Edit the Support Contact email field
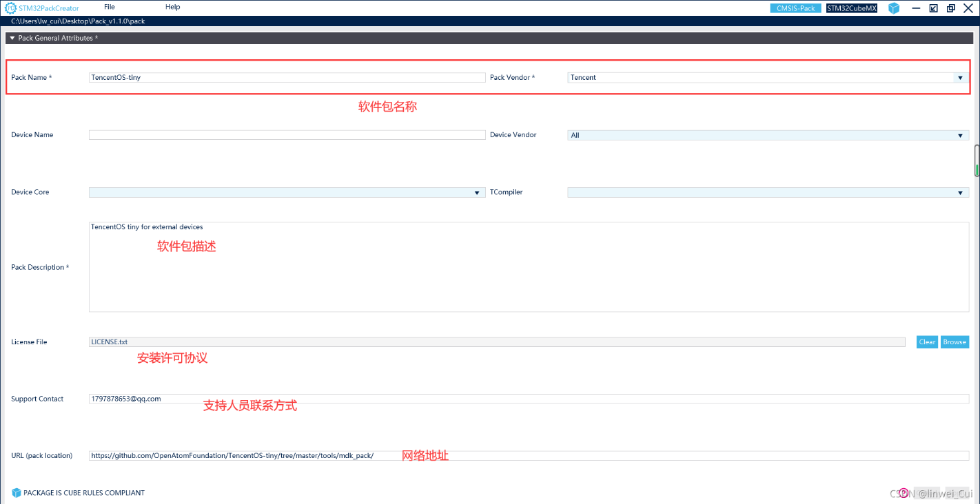Viewport: 980px width, 504px height. point(529,399)
